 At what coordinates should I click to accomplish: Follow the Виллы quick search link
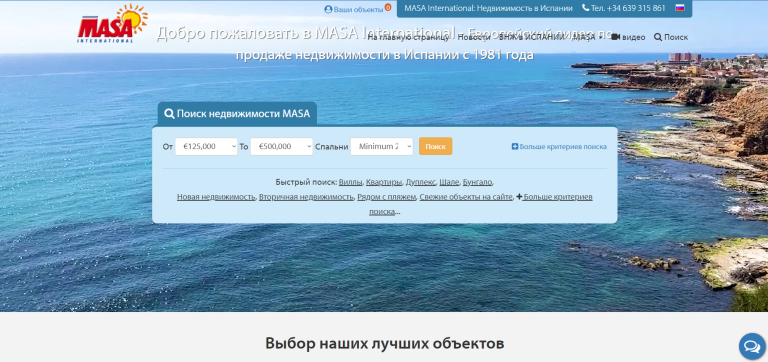tap(350, 182)
